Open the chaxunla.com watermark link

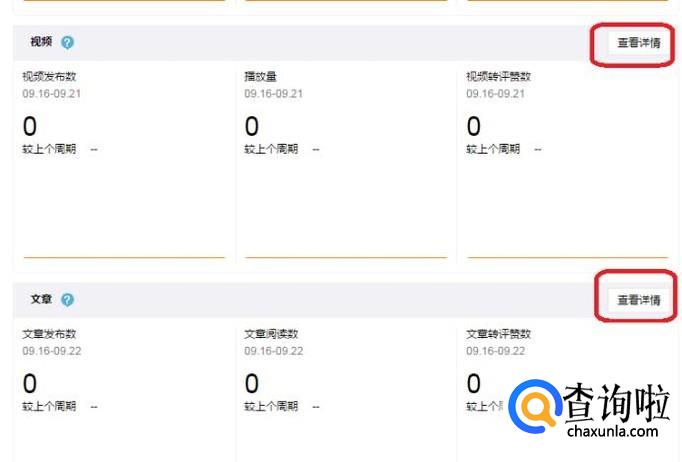(x=612, y=431)
